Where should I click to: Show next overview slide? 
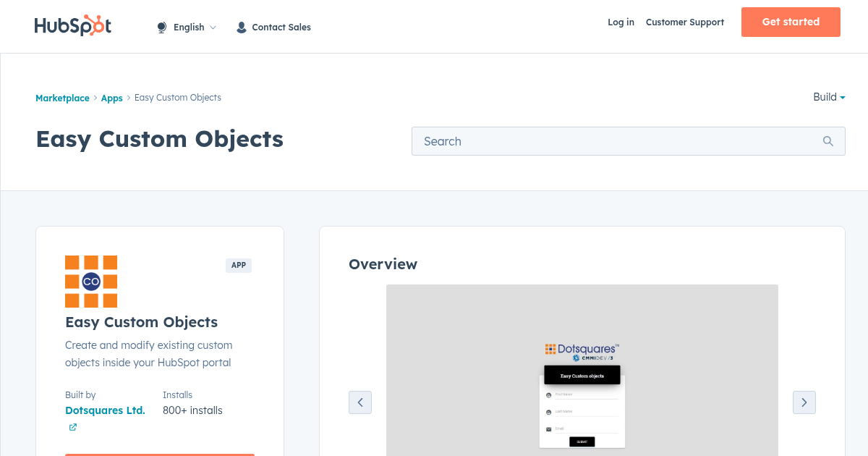coord(804,402)
